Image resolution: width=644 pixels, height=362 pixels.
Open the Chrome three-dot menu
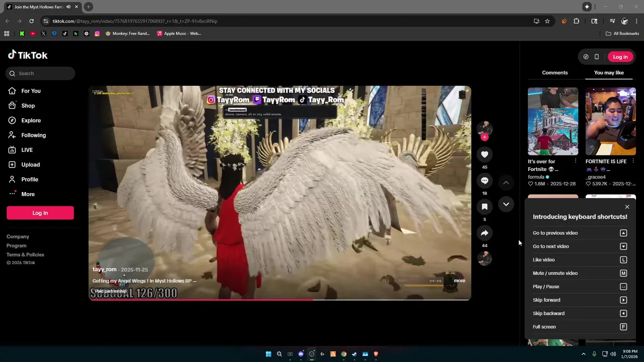(x=636, y=21)
